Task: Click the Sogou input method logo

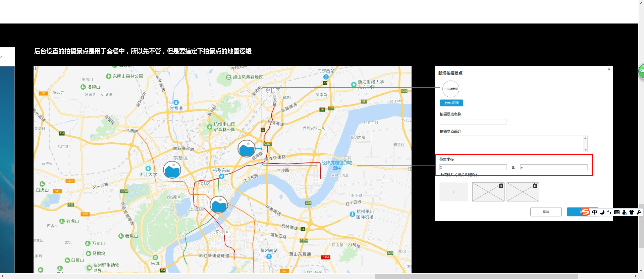Action: pos(586,212)
